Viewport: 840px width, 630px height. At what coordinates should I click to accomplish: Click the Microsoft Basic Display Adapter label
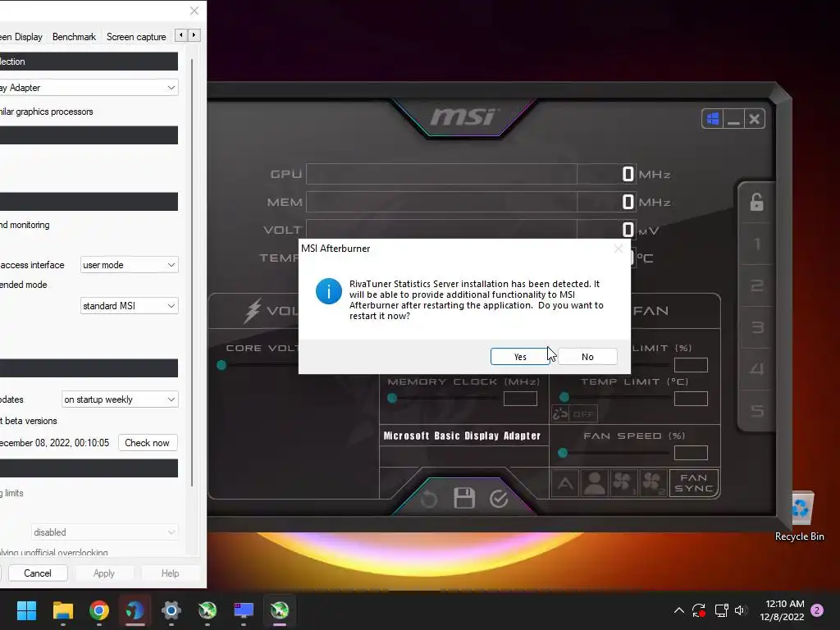click(463, 436)
